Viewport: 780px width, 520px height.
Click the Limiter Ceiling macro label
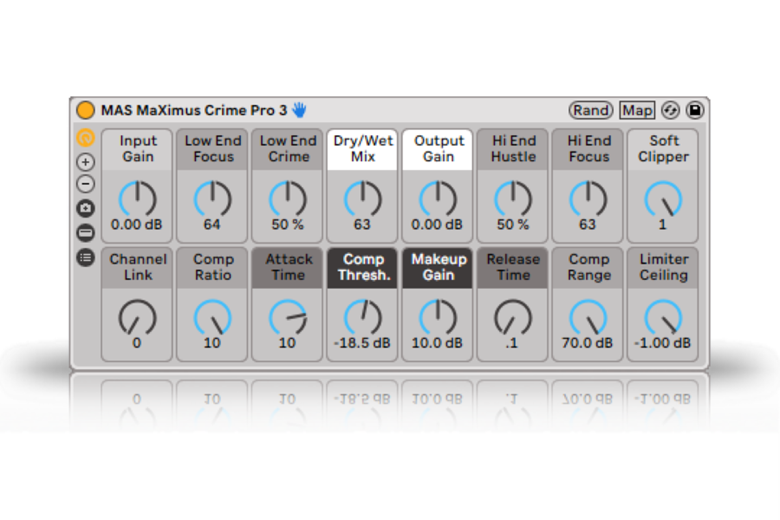point(663,268)
